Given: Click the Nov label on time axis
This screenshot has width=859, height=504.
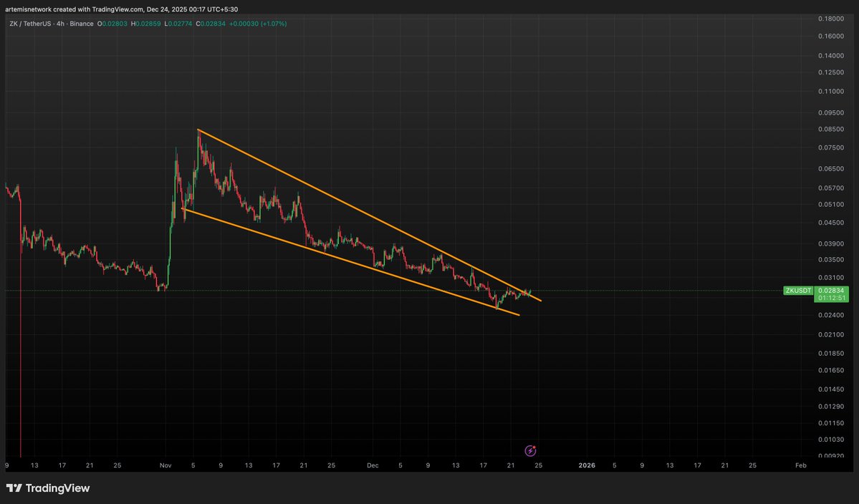Looking at the screenshot, I should 165,465.
